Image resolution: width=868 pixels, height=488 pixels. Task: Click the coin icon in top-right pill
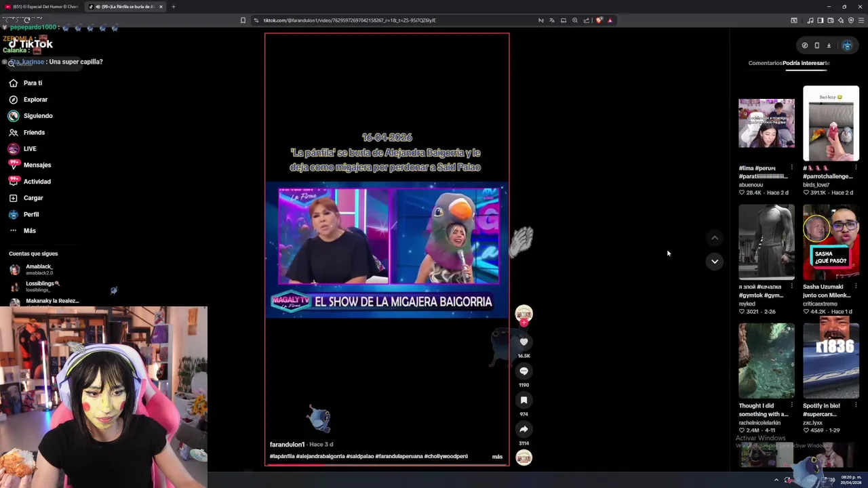click(804, 45)
